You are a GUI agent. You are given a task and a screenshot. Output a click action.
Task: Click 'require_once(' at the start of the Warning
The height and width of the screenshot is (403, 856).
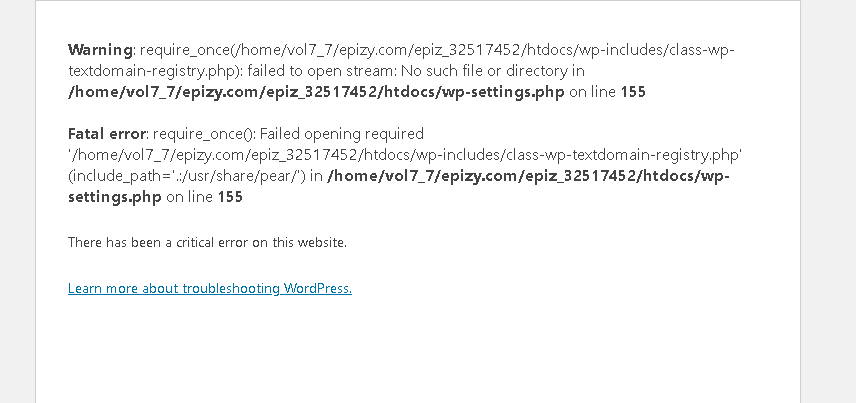pyautogui.click(x=184, y=49)
